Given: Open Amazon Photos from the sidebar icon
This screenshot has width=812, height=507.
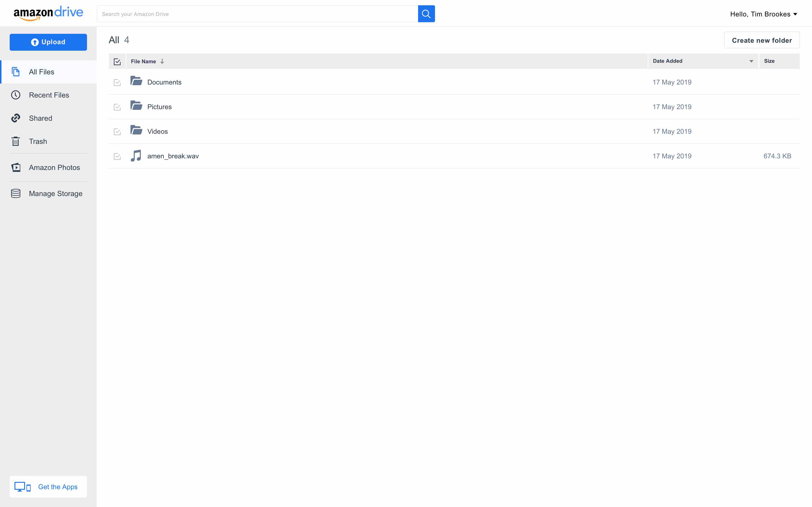Looking at the screenshot, I should pyautogui.click(x=16, y=167).
